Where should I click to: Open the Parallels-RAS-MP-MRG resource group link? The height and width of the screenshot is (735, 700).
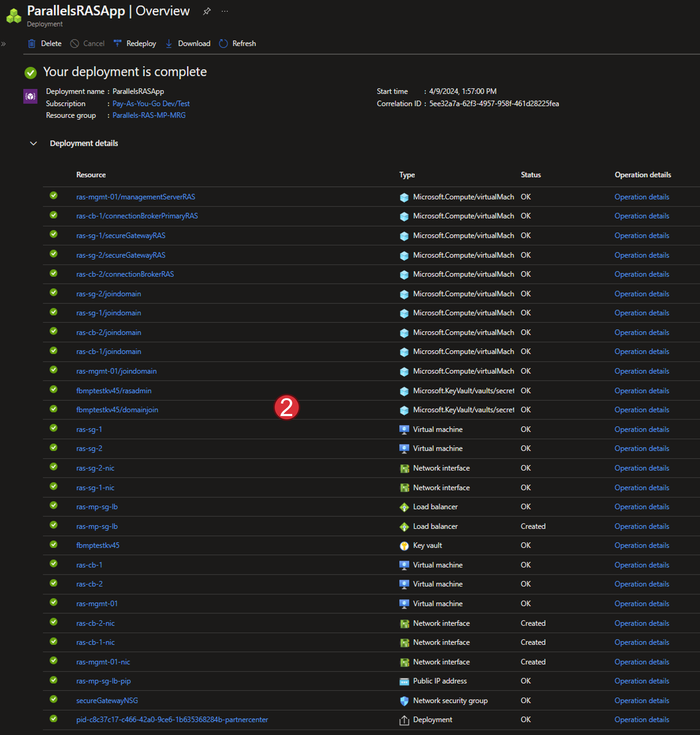coord(149,116)
